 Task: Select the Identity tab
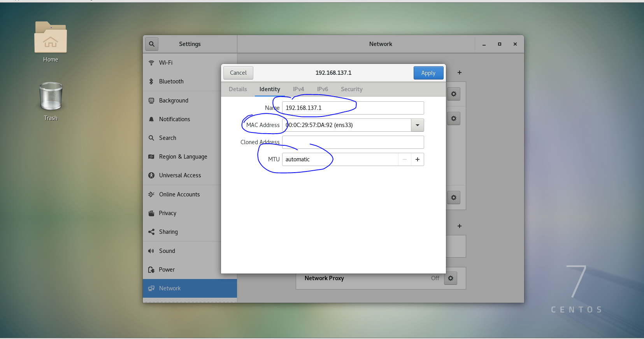click(270, 89)
